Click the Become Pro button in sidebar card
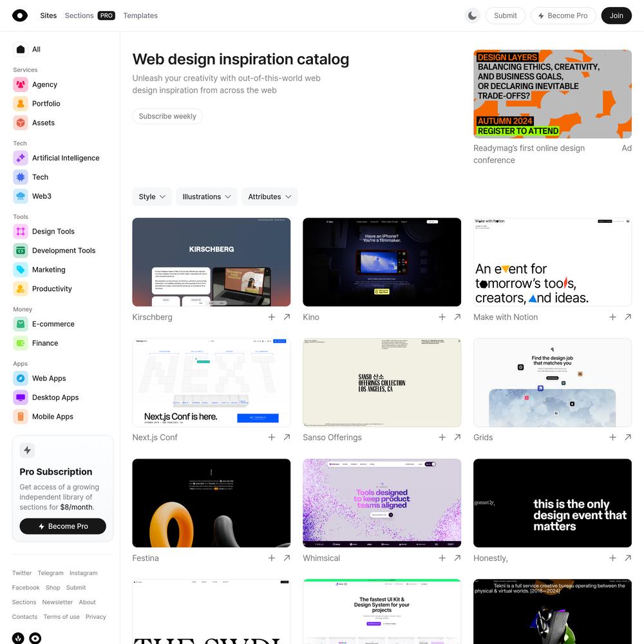Viewport: 644px width, 644px height. 63,527
